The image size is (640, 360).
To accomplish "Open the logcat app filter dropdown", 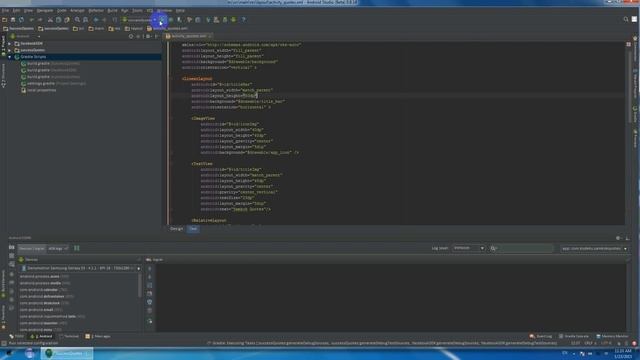I will point(594,248).
